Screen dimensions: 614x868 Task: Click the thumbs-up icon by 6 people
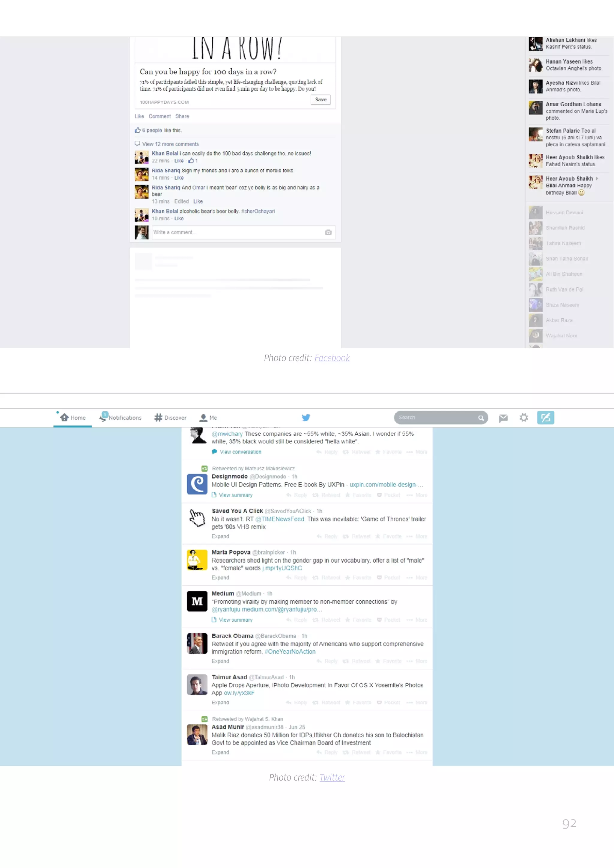coord(138,130)
